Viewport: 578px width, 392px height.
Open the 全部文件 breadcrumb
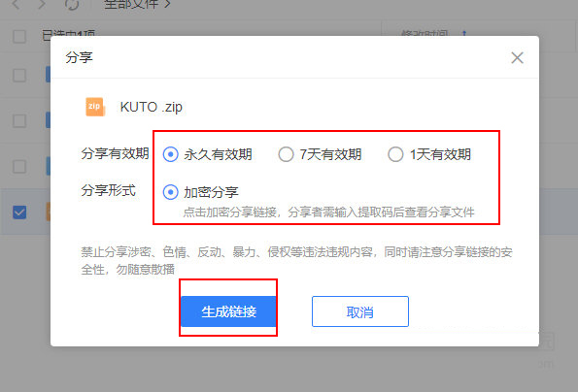[131, 5]
